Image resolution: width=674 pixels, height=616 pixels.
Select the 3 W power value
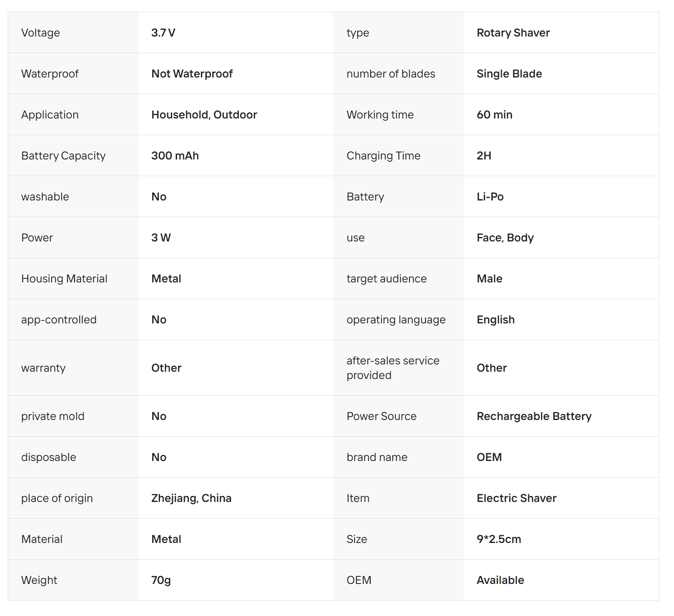point(161,238)
